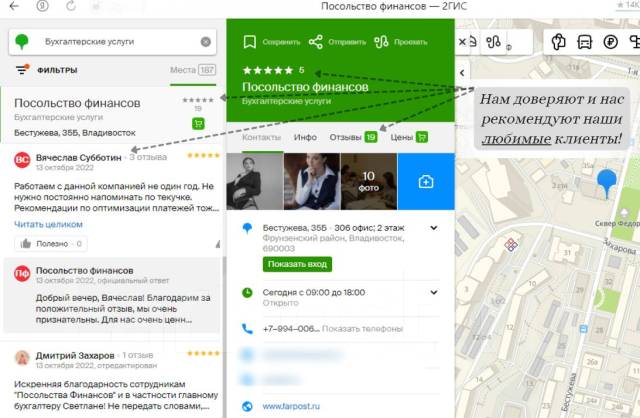Image resolution: width=640 pixels, height=418 pixels.
Task: Reload the page with the refresh icon
Action: (x=71, y=6)
